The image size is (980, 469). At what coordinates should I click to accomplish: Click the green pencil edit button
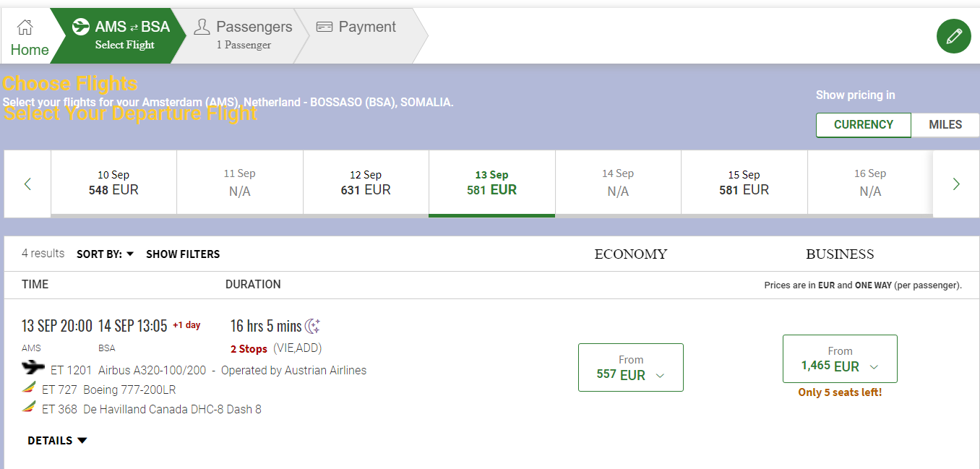point(954,36)
